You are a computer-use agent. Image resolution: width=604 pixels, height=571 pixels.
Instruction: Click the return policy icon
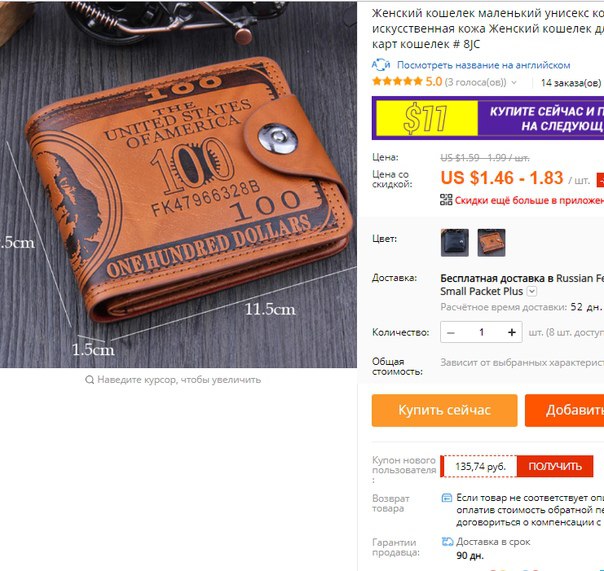click(447, 498)
